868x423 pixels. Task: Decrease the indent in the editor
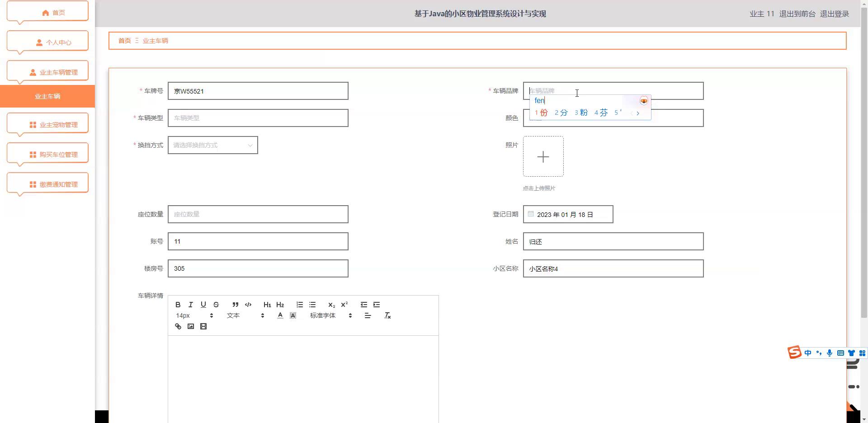pos(363,305)
